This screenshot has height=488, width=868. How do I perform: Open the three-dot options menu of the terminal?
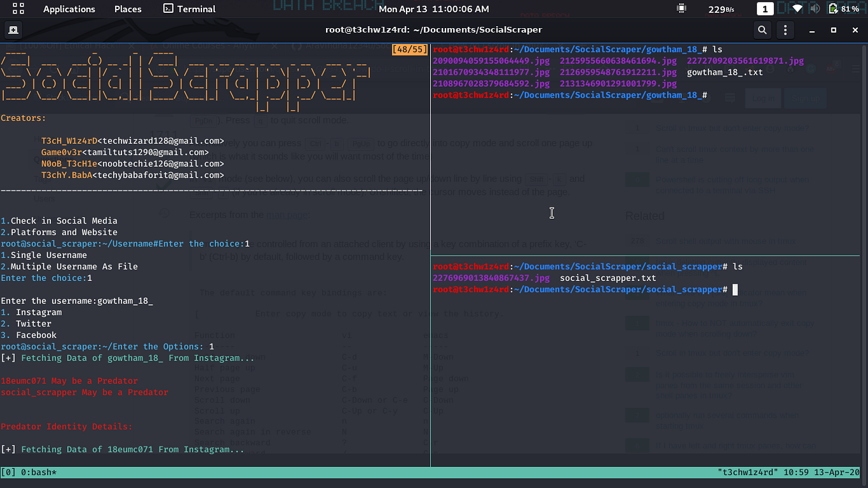click(x=786, y=29)
